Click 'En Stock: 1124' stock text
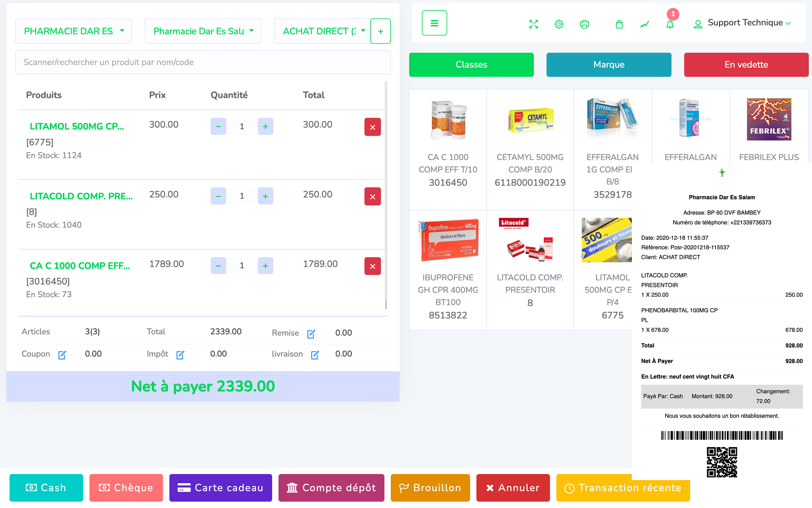This screenshot has width=812, height=508. tap(54, 155)
